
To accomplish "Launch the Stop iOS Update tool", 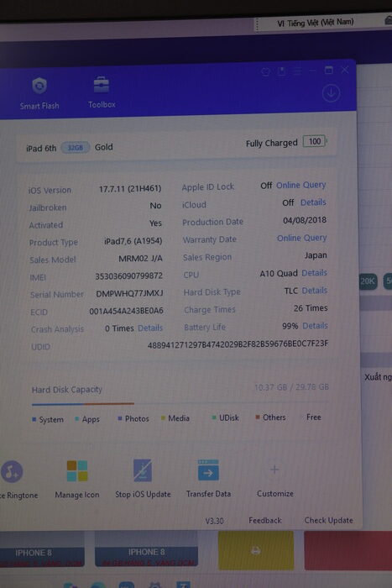I will pyautogui.click(x=143, y=470).
